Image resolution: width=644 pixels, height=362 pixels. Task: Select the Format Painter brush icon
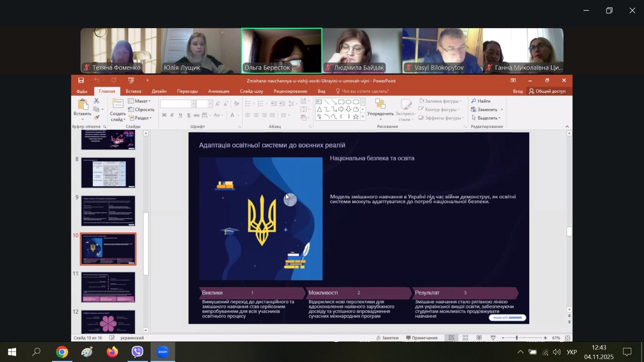97,118
